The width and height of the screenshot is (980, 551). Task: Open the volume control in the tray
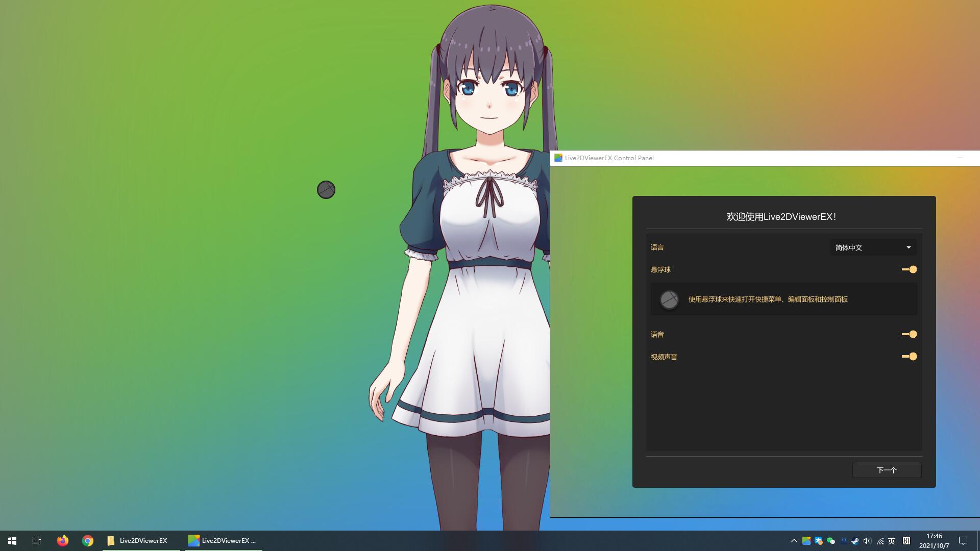(x=867, y=541)
